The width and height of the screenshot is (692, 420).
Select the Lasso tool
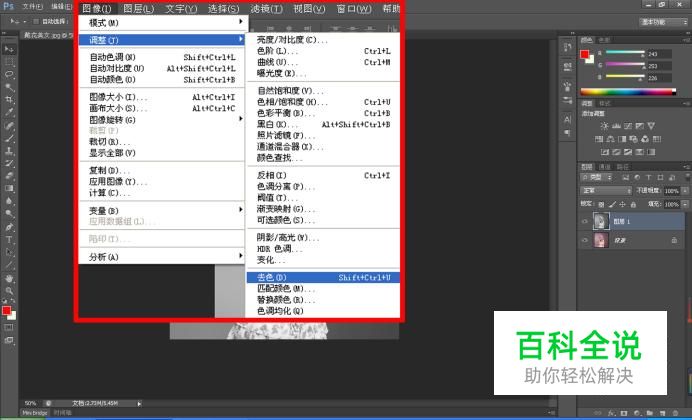pyautogui.click(x=9, y=75)
